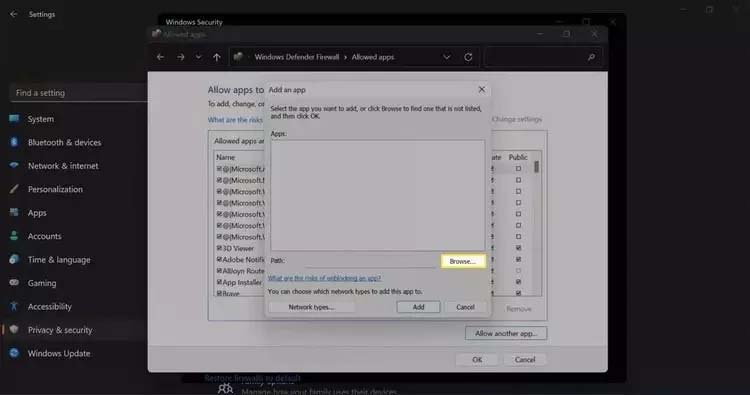Click the Accessibility figure icon

[14, 306]
